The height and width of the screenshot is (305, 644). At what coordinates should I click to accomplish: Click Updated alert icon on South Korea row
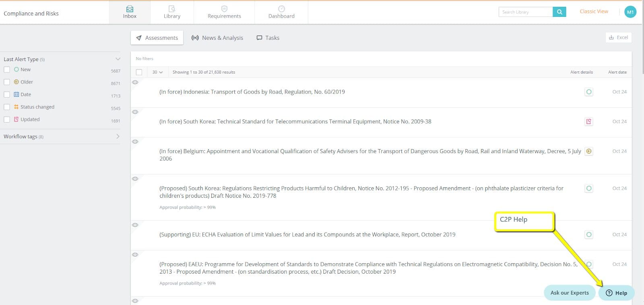(x=588, y=122)
